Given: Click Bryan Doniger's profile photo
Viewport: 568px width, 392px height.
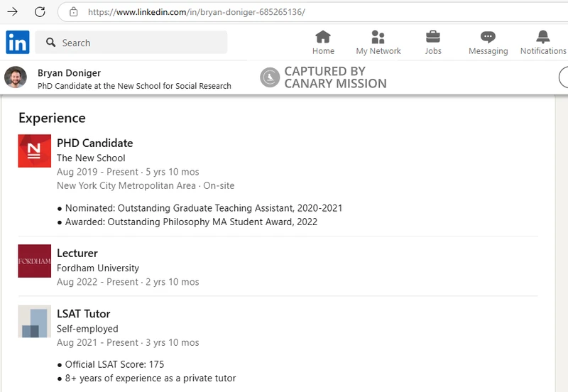Looking at the screenshot, I should [x=15, y=77].
